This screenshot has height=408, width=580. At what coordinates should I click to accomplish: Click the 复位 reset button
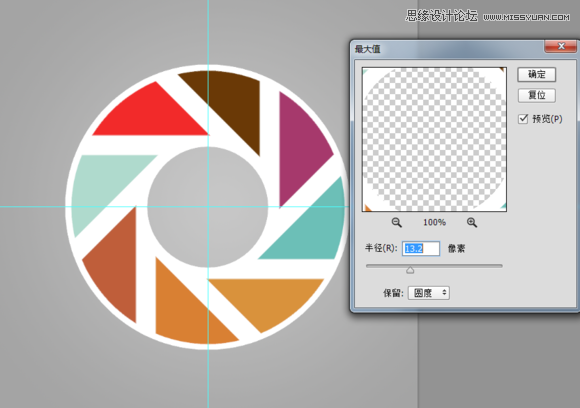tap(536, 95)
